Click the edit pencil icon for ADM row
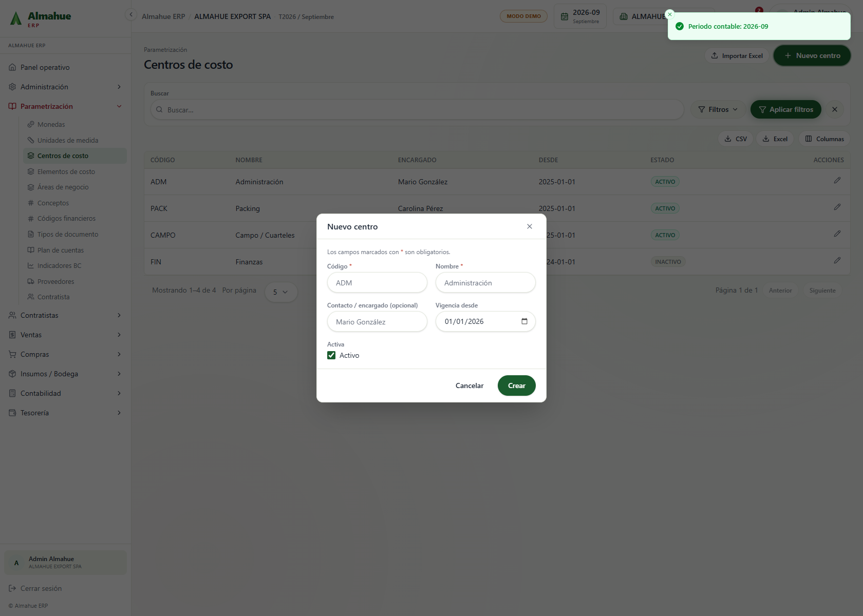The width and height of the screenshot is (863, 616). coord(837,181)
